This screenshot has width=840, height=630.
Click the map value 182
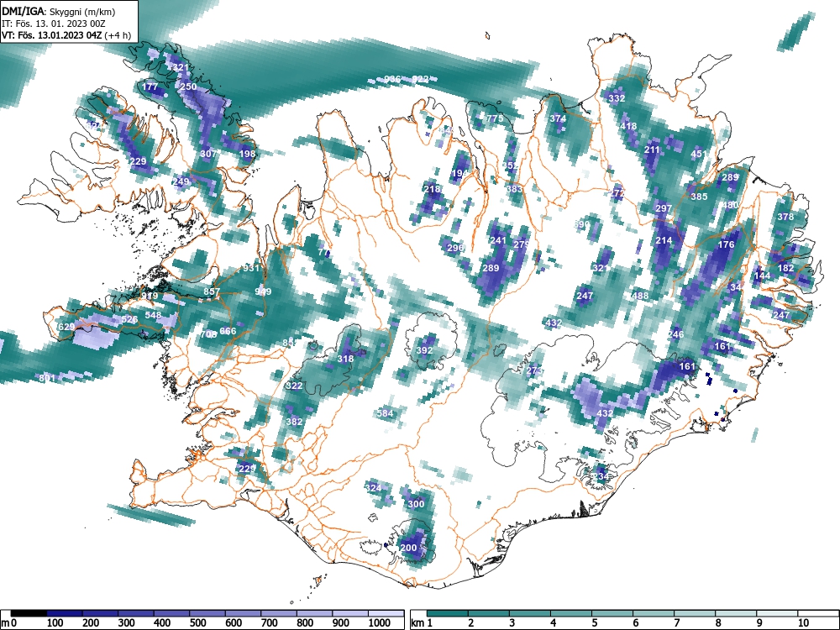click(x=786, y=269)
